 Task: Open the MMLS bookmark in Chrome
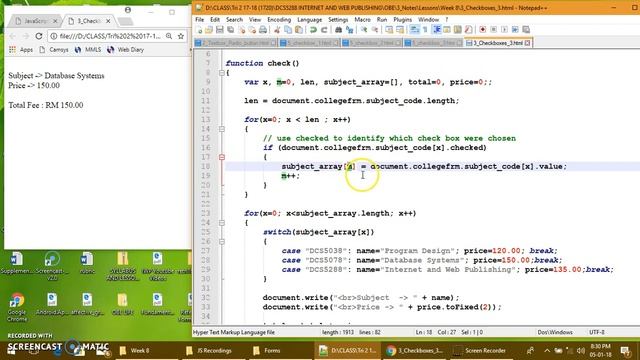tap(88, 50)
